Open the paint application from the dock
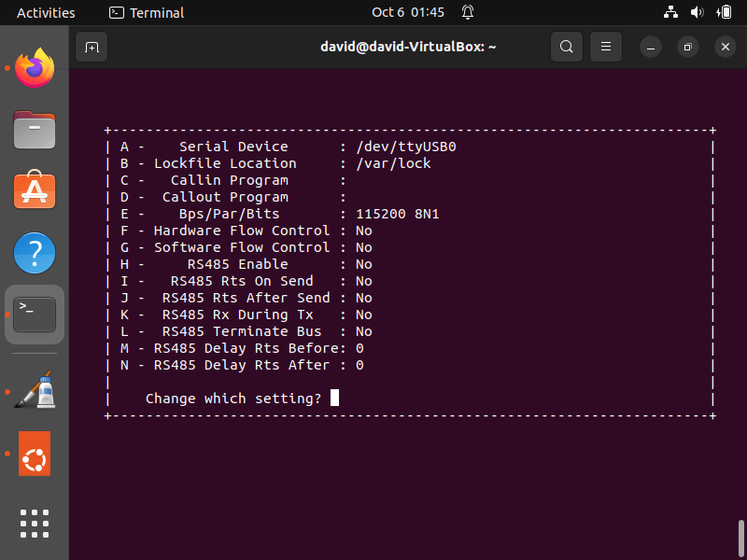The width and height of the screenshot is (747, 560). click(34, 389)
